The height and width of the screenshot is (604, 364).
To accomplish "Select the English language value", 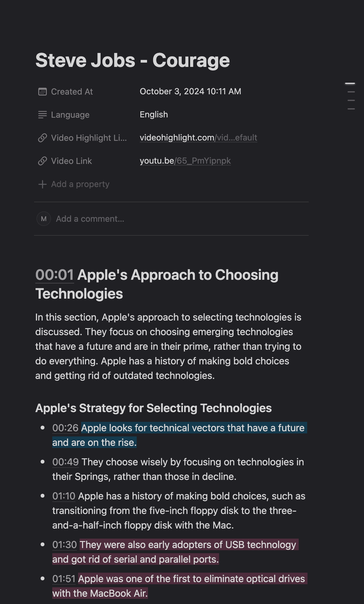I will point(154,114).
